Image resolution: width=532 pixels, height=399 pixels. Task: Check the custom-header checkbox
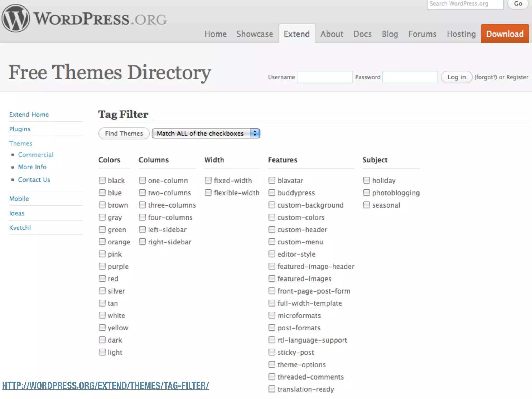tap(272, 229)
